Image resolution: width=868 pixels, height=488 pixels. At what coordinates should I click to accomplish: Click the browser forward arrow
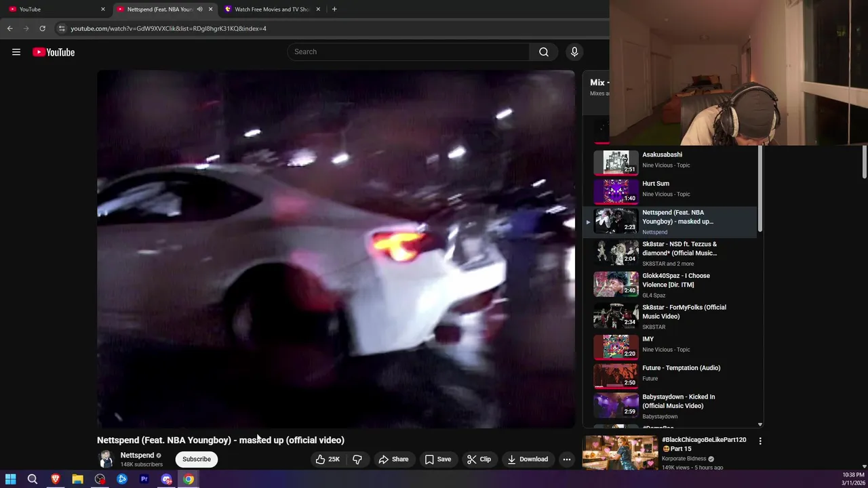[26, 28]
